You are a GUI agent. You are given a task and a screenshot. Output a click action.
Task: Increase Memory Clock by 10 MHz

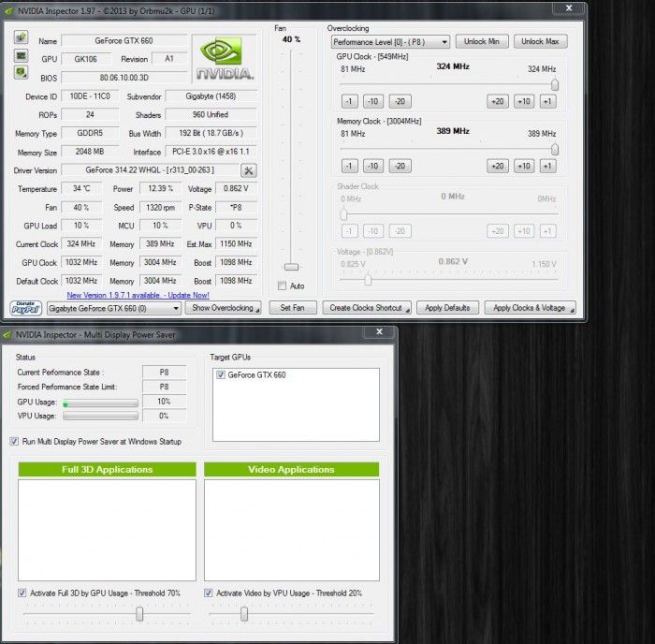pyautogui.click(x=524, y=166)
